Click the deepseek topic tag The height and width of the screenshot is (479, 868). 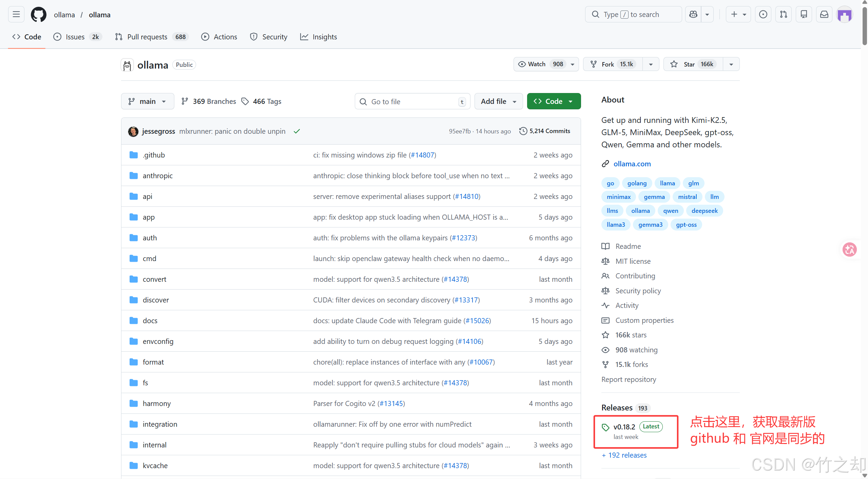704,211
